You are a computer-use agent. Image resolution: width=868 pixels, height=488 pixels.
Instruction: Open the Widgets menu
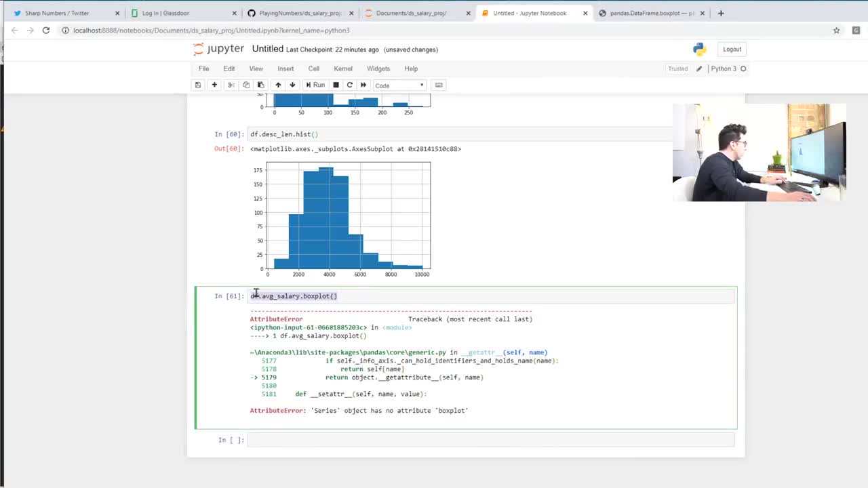click(x=378, y=68)
